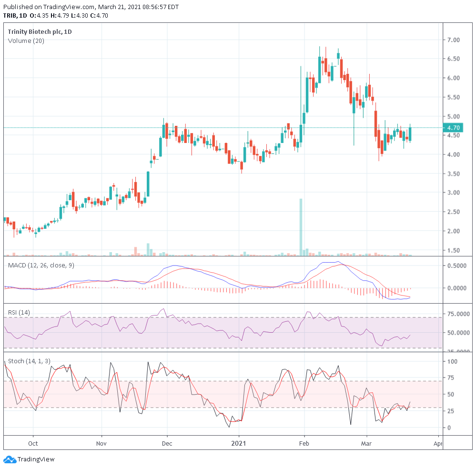Click the TradingView cloud logo icon
This screenshot has height=469, width=476.
[x=10, y=459]
